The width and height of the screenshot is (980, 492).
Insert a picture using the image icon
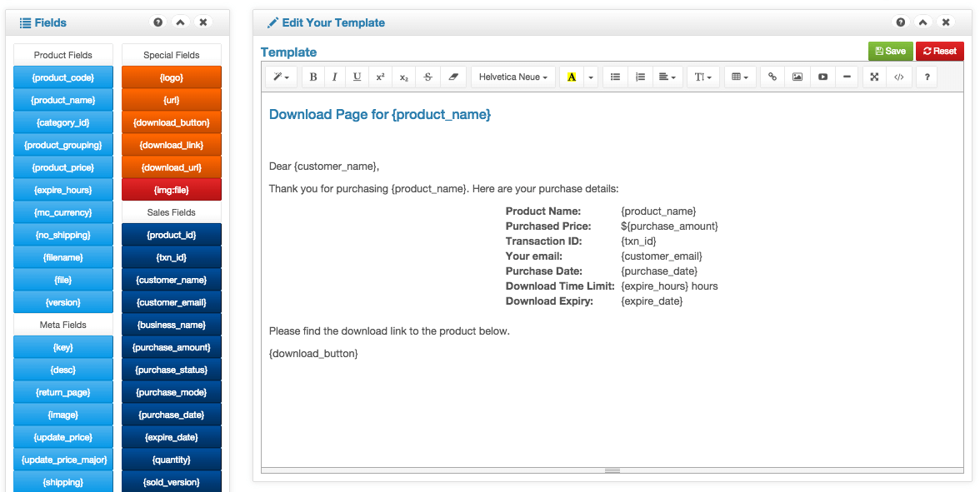tap(797, 77)
